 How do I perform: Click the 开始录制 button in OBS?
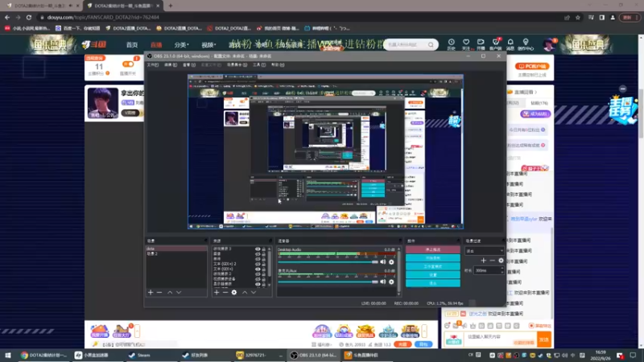(433, 258)
